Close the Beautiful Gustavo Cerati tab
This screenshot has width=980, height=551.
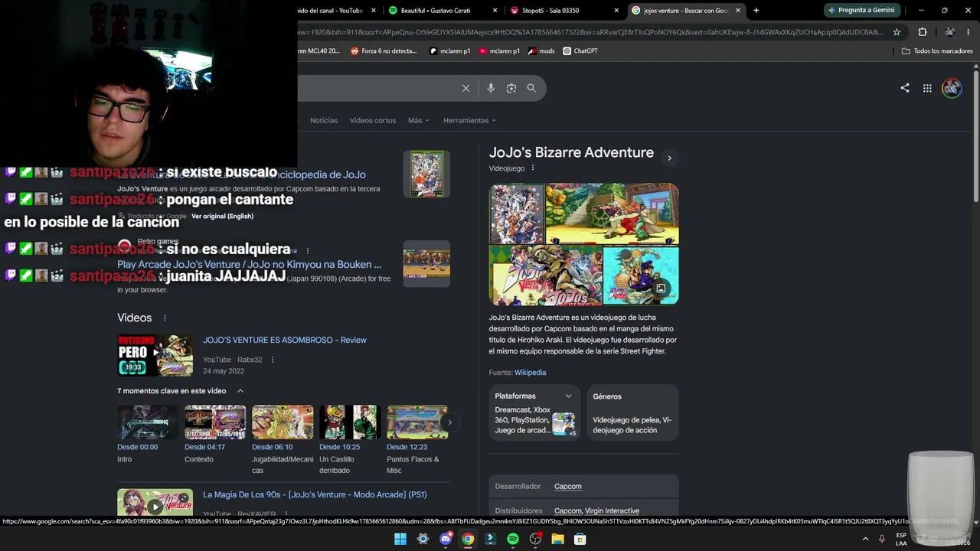495,11
